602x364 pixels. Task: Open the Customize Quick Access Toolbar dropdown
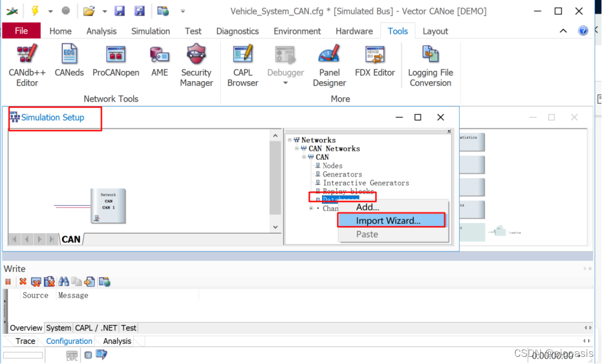pyautogui.click(x=183, y=11)
